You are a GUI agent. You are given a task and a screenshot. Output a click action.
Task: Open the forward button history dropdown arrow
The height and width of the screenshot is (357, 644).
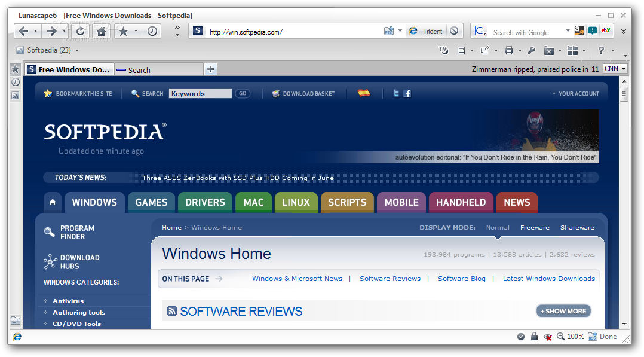tap(64, 31)
